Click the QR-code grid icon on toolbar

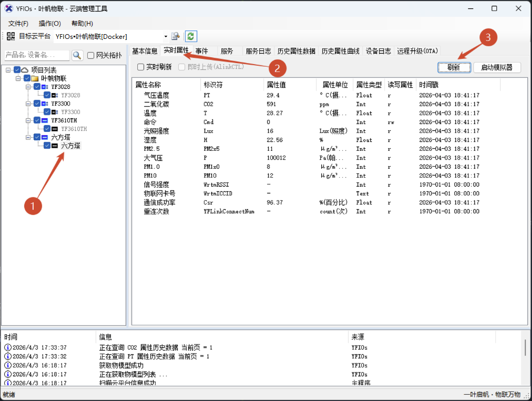(11, 37)
